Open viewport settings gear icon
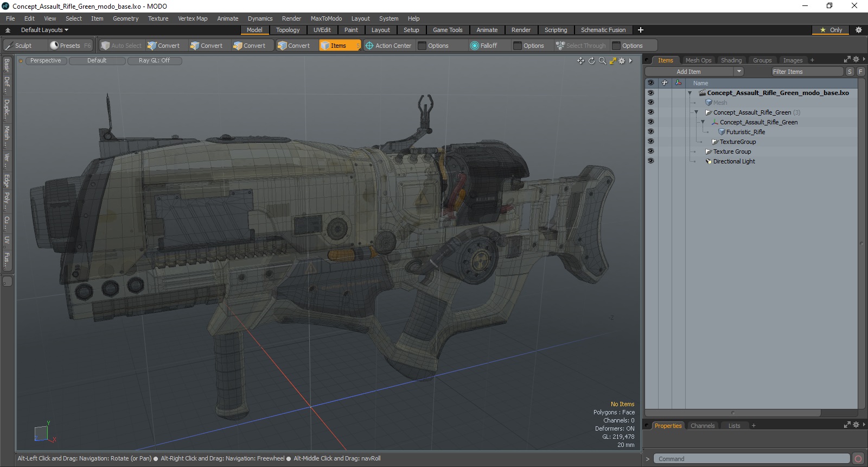 tap(622, 61)
